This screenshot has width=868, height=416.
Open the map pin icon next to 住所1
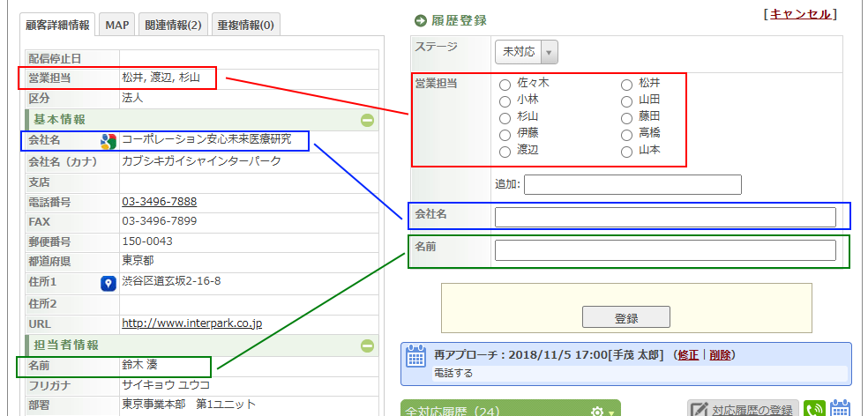pos(108,282)
